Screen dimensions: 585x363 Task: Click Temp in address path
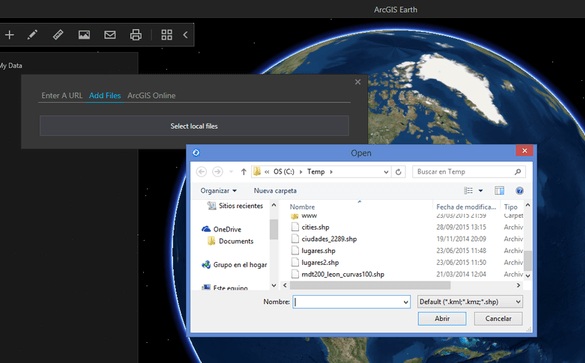coord(316,172)
